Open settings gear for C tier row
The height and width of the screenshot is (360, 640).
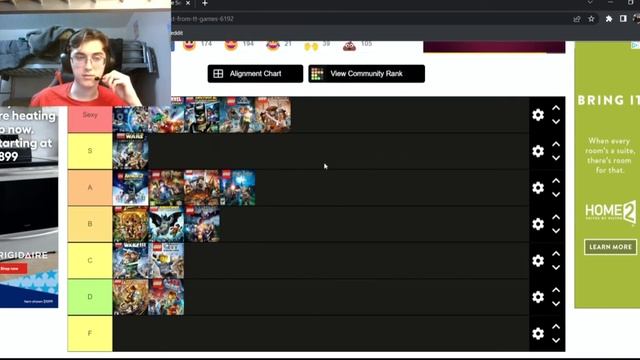(x=538, y=260)
